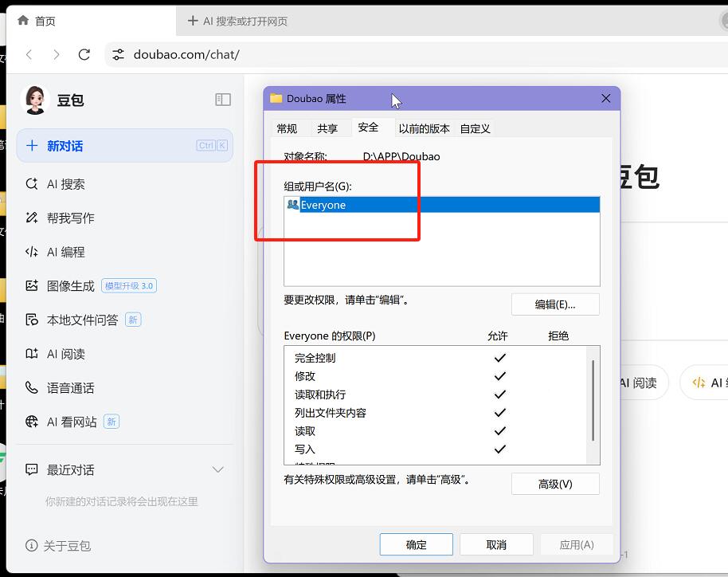Click the 写入 permission row
Screen dimensions: 728x577
[x=435, y=449]
